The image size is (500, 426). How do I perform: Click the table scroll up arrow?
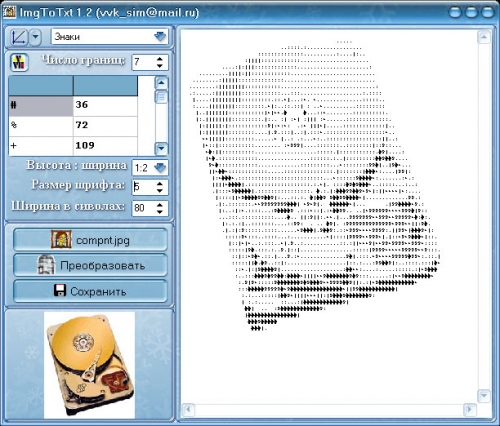tap(161, 83)
